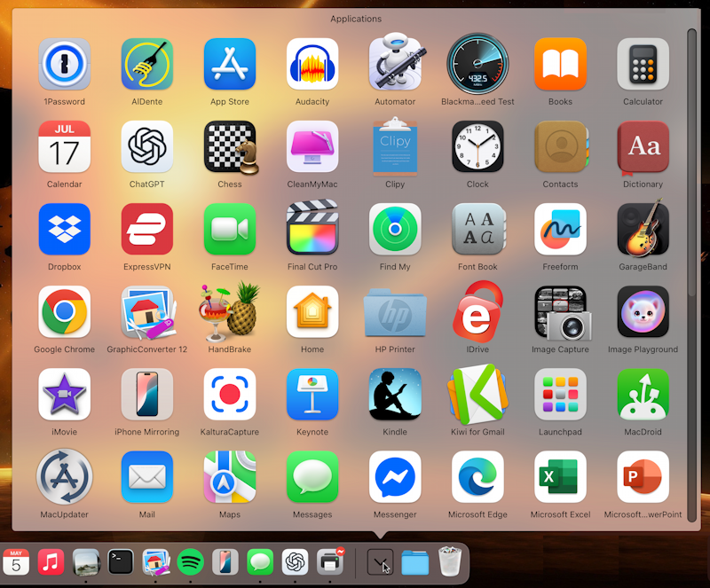Open Clipy clipboard app

(395, 146)
